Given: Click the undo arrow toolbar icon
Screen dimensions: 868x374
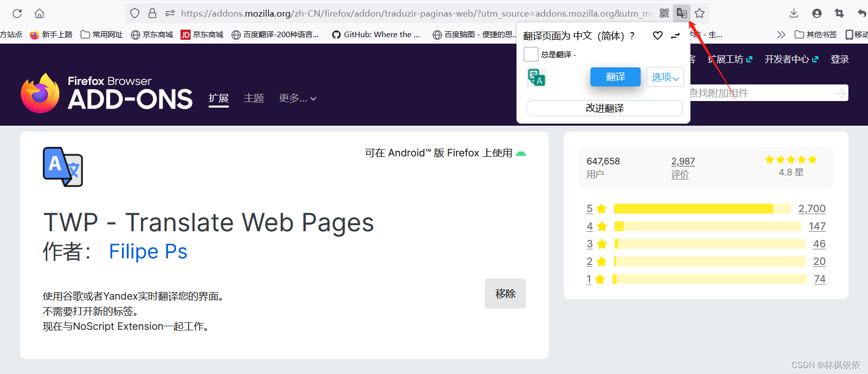Looking at the screenshot, I should [x=861, y=14].
